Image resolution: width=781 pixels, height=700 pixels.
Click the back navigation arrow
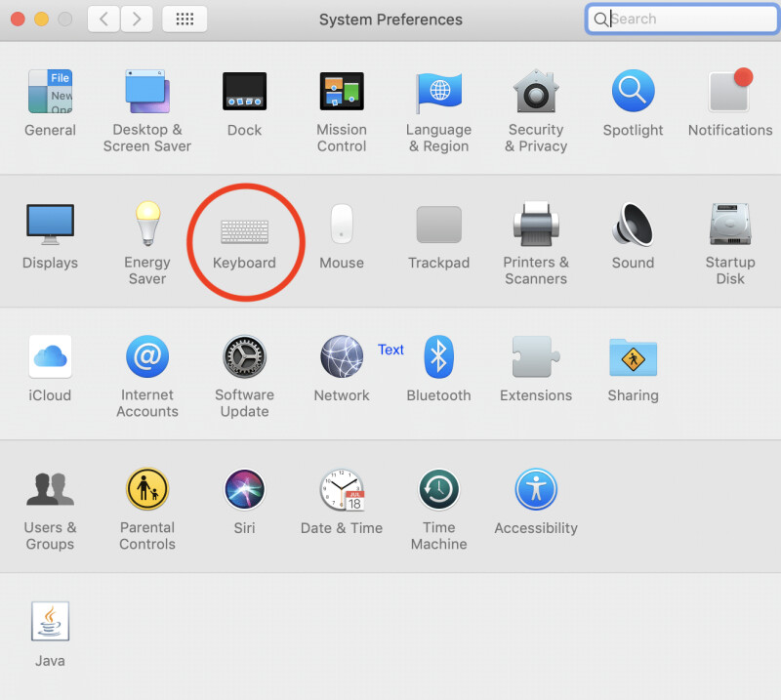click(x=103, y=19)
